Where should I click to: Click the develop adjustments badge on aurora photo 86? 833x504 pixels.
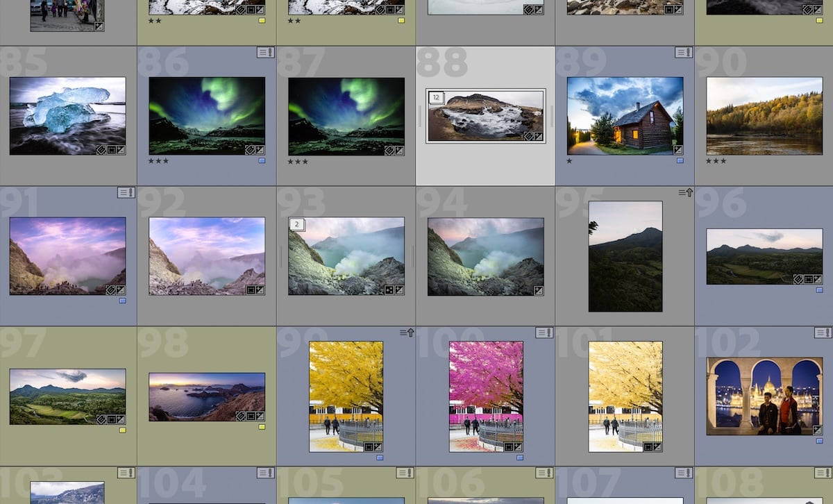(259, 149)
